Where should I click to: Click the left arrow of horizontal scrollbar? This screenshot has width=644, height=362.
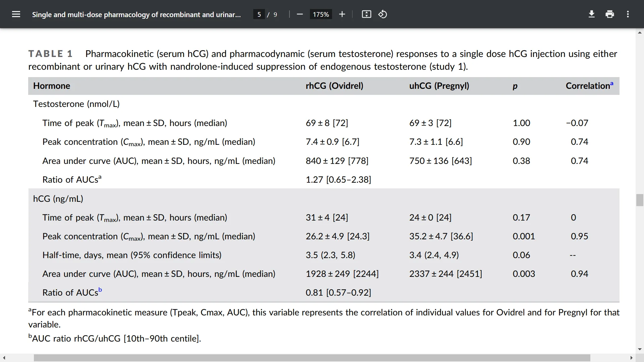pyautogui.click(x=3, y=358)
